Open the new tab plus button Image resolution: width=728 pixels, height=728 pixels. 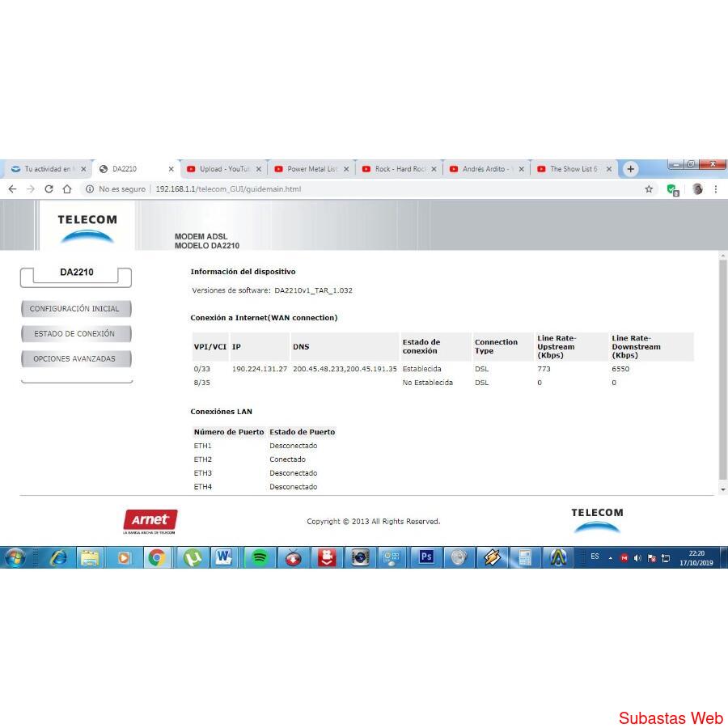tap(630, 169)
